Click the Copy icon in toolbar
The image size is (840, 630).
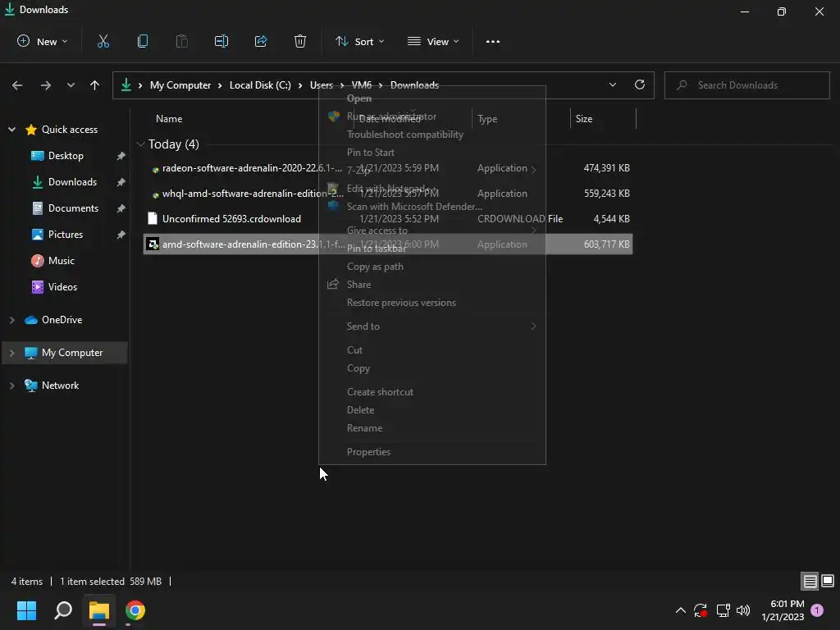point(143,41)
